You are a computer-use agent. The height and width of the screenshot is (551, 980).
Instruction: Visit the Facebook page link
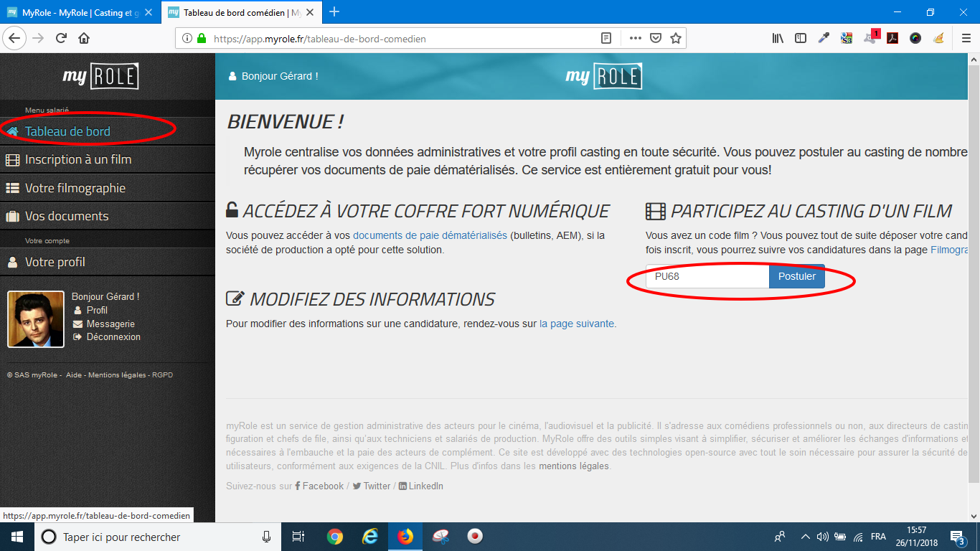tap(319, 486)
